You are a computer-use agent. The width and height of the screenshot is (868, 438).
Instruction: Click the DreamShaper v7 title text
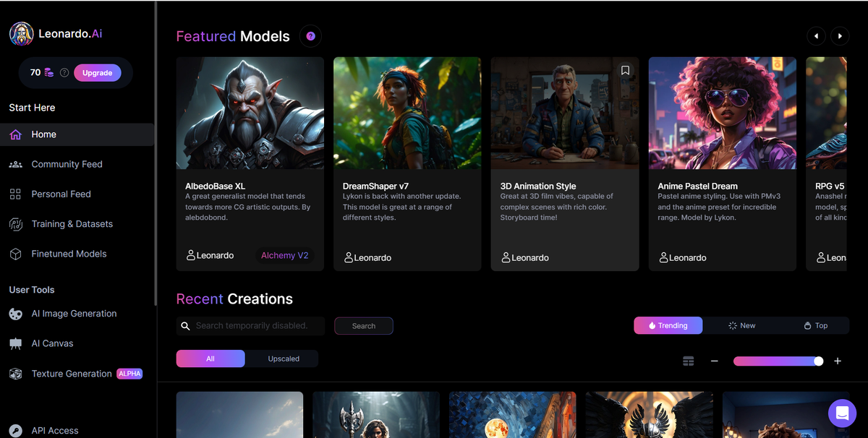375,186
